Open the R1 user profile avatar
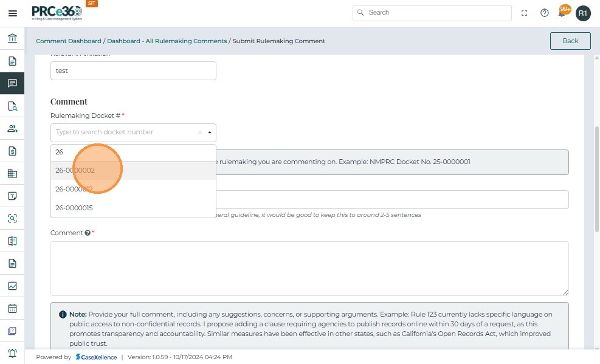 coord(583,13)
